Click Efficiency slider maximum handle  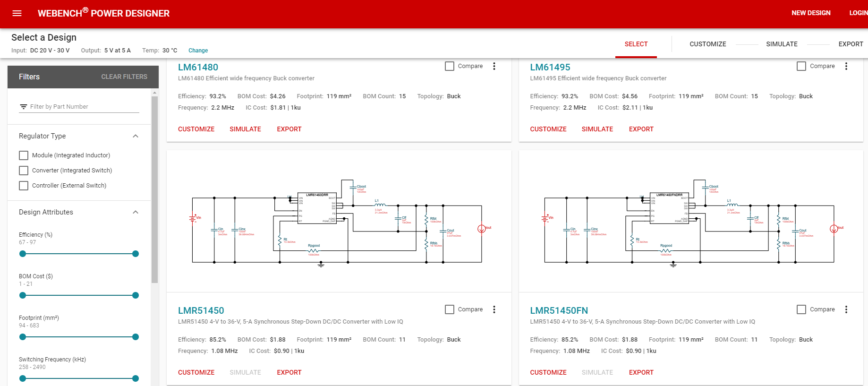pos(136,254)
